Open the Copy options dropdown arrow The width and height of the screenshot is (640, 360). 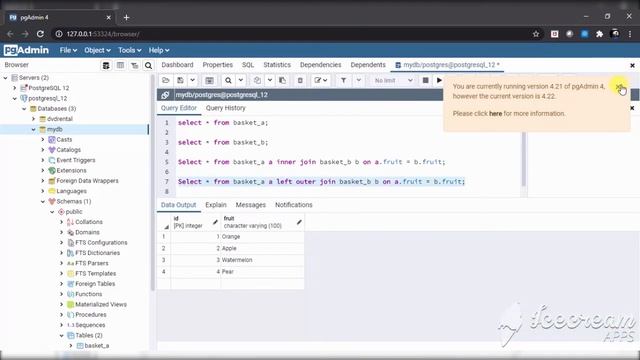[x=269, y=80]
